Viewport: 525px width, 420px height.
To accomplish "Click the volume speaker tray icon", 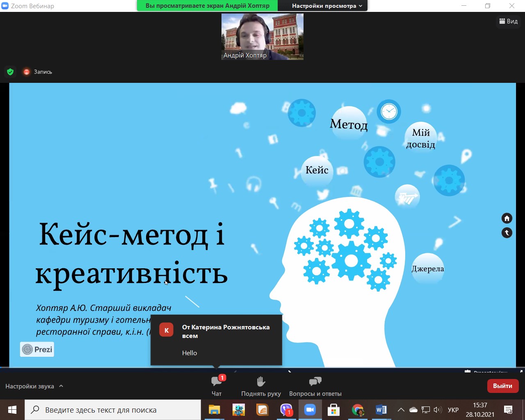I will 438,410.
